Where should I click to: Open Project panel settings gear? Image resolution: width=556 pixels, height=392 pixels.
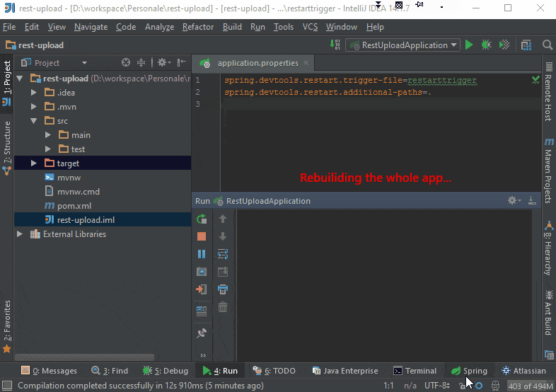[164, 63]
